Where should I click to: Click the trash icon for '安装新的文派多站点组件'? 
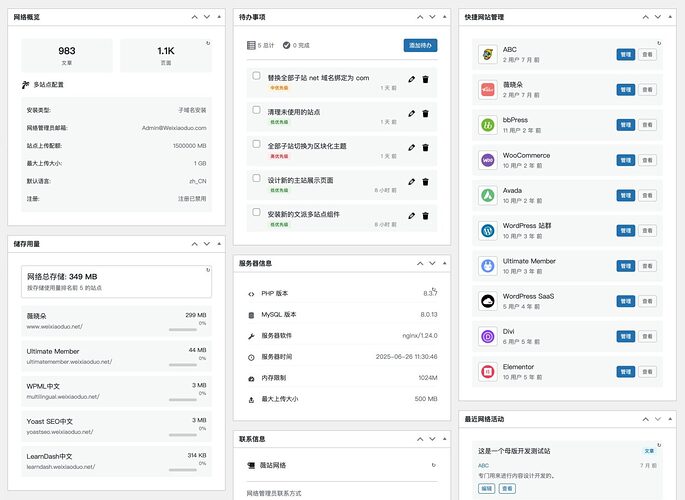click(x=425, y=215)
